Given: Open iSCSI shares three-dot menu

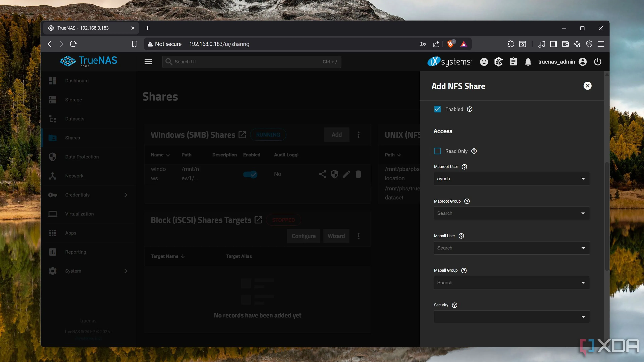Looking at the screenshot, I should (x=359, y=236).
